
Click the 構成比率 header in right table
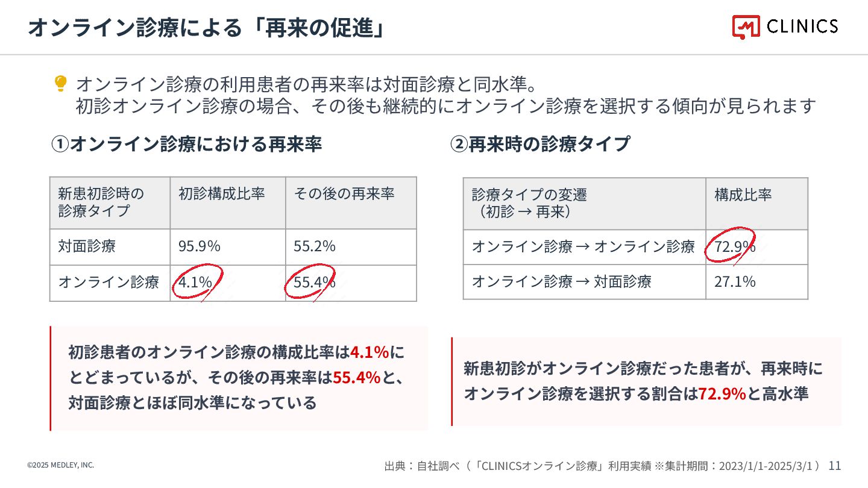click(756, 204)
